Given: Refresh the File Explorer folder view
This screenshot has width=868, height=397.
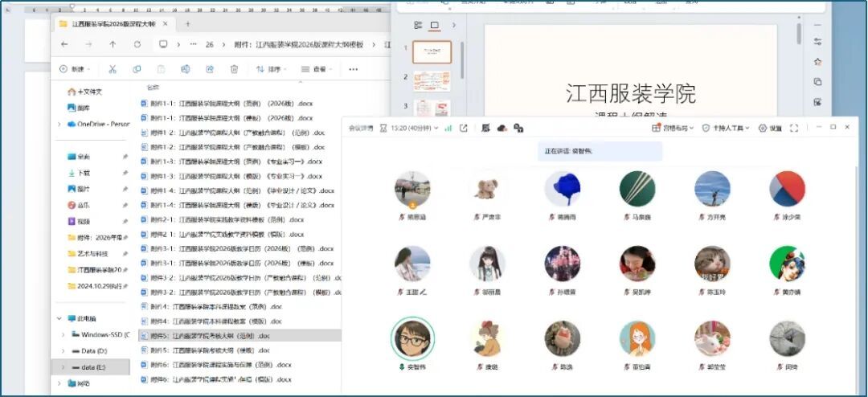Looking at the screenshot, I should 137,44.
